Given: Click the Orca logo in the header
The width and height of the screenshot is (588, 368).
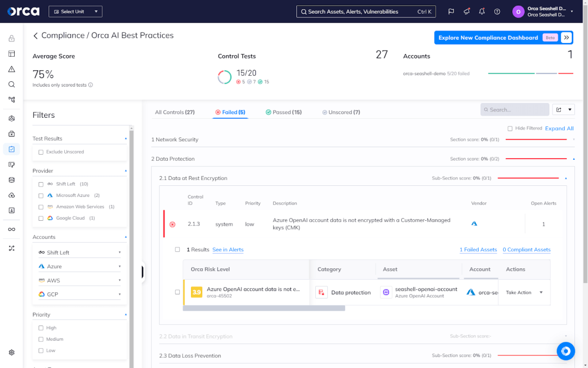Looking at the screenshot, I should tap(23, 11).
